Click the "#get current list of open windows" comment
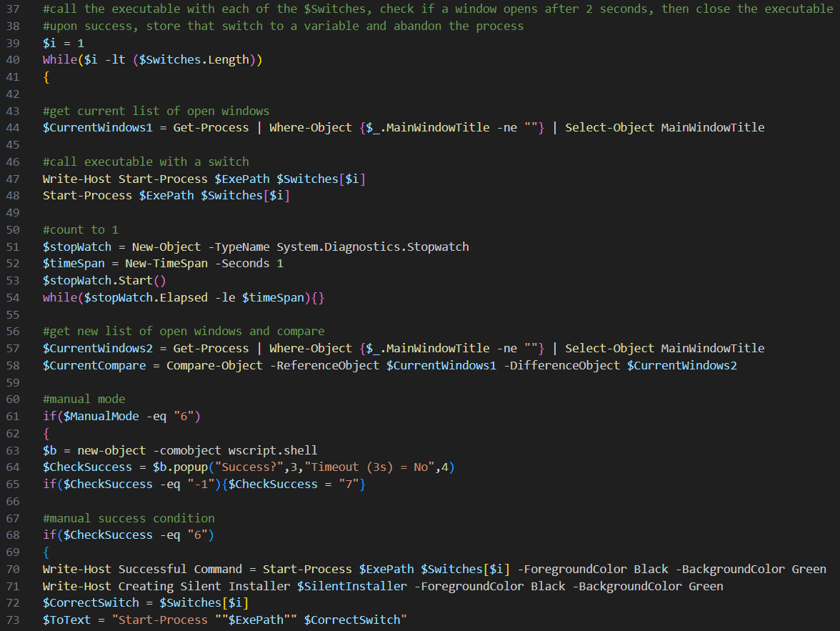840x631 pixels. pos(156,111)
